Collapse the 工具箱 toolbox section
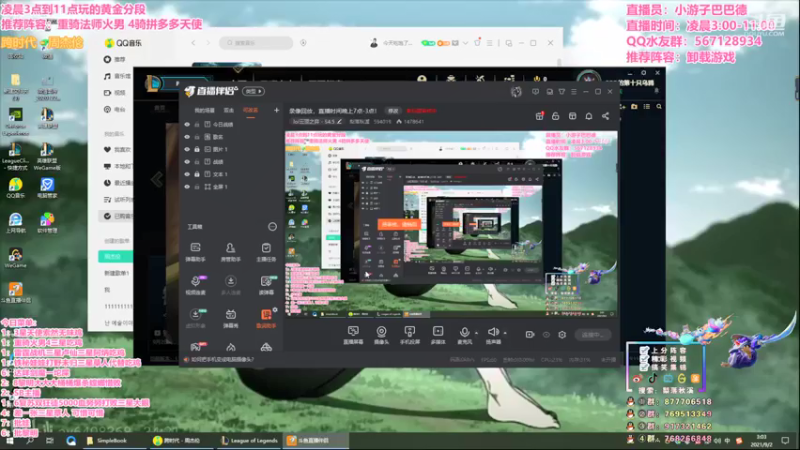The image size is (800, 450). pos(272,227)
